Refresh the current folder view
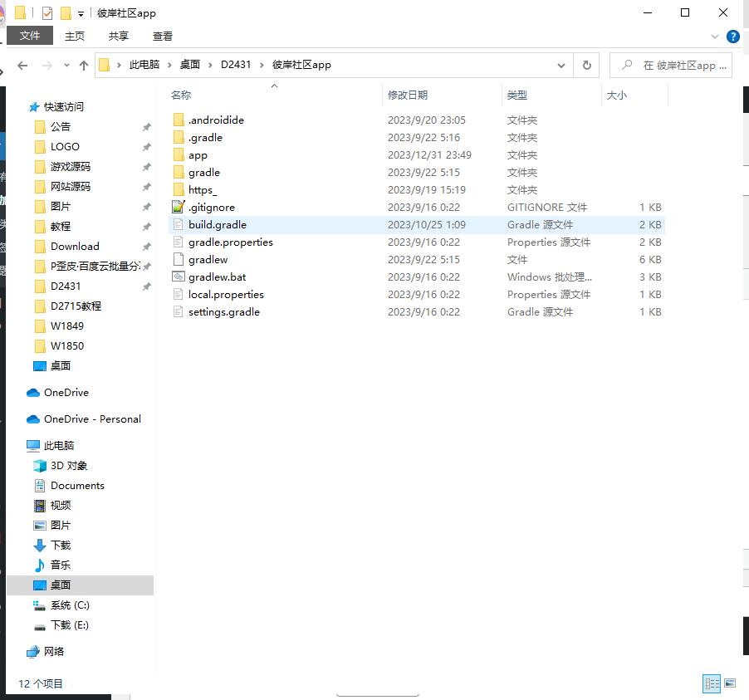Viewport: 749px width, 700px height. tap(586, 65)
